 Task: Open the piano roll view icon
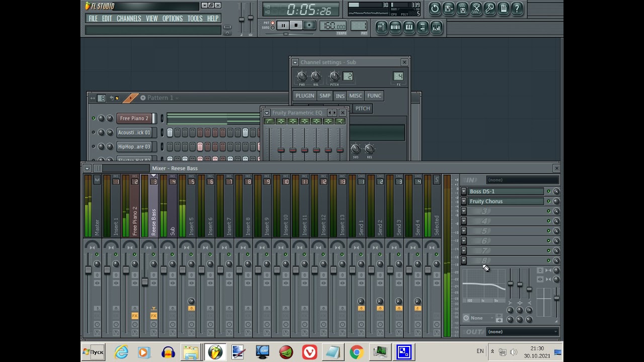(409, 27)
